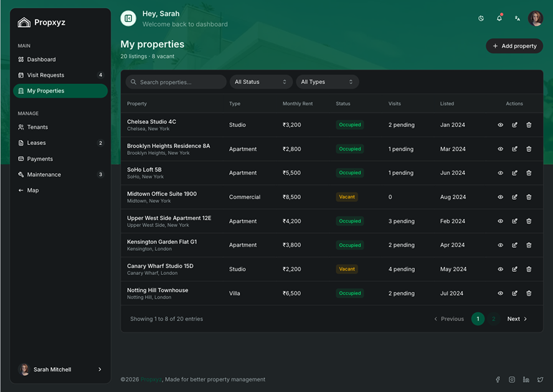Click '4 pending' visits for Canary Wharf
The height and width of the screenshot is (392, 553).
pyautogui.click(x=401, y=269)
